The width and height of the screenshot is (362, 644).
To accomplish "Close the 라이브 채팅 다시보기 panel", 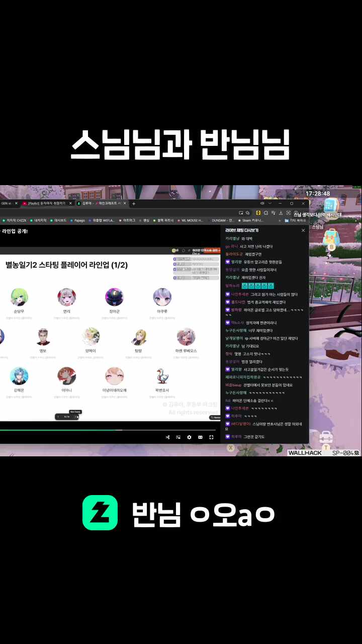I will point(303,230).
